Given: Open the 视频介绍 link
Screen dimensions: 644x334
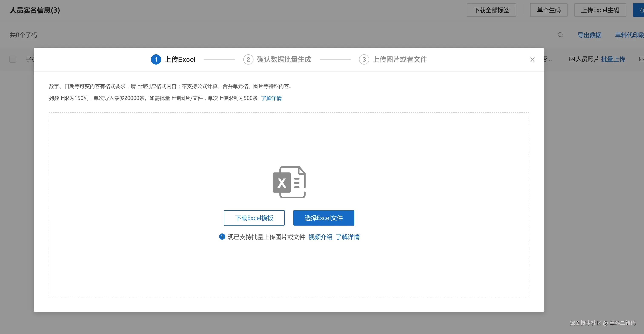Looking at the screenshot, I should pos(320,237).
